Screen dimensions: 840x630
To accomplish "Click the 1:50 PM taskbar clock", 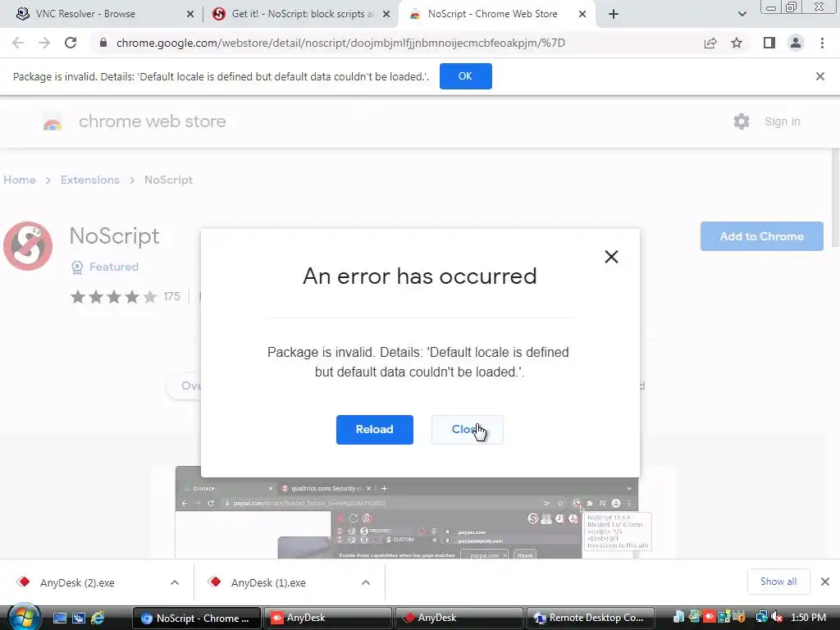I will [x=808, y=618].
